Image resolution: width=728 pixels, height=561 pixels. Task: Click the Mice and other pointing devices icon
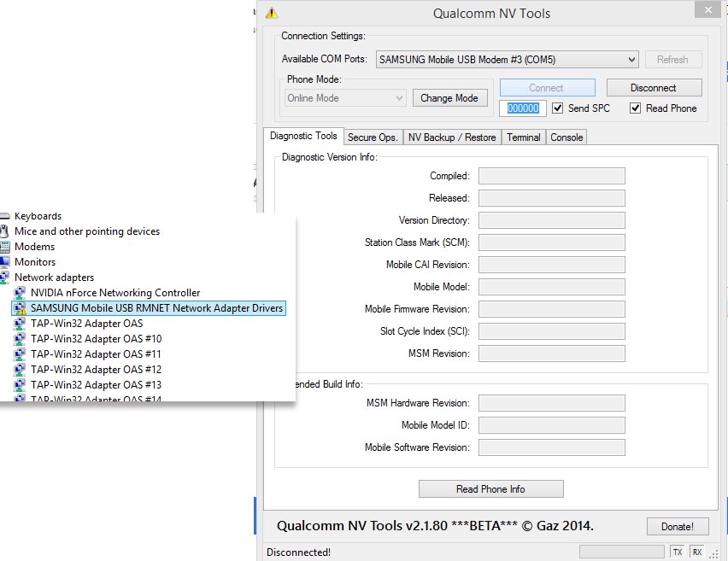(4, 231)
